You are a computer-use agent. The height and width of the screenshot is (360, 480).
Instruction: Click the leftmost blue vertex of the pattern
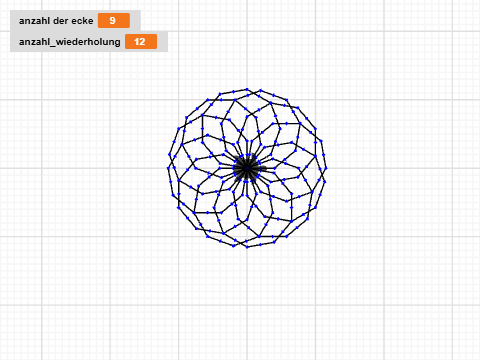pyautogui.click(x=168, y=168)
